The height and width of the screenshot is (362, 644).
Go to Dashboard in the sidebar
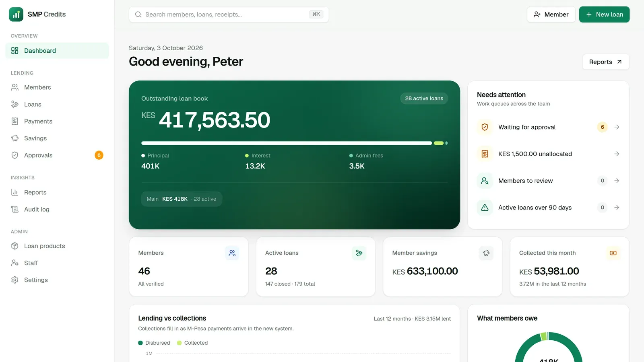57,51
